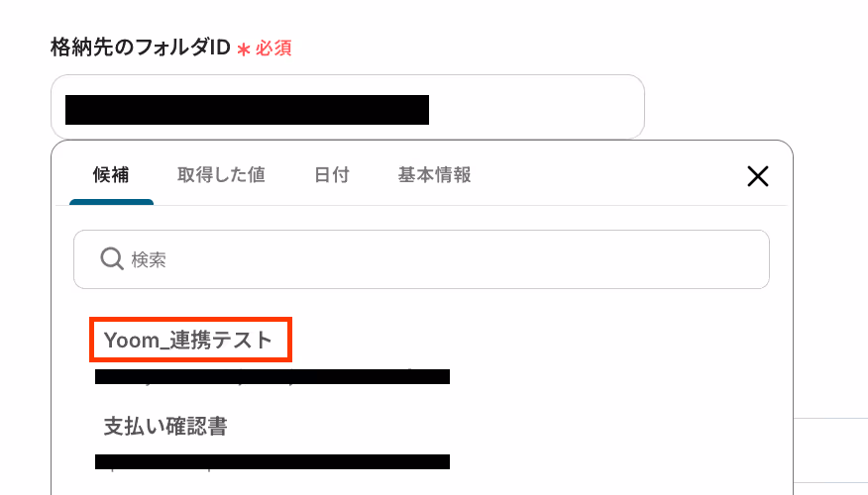Select the 候補 tab

(111, 175)
